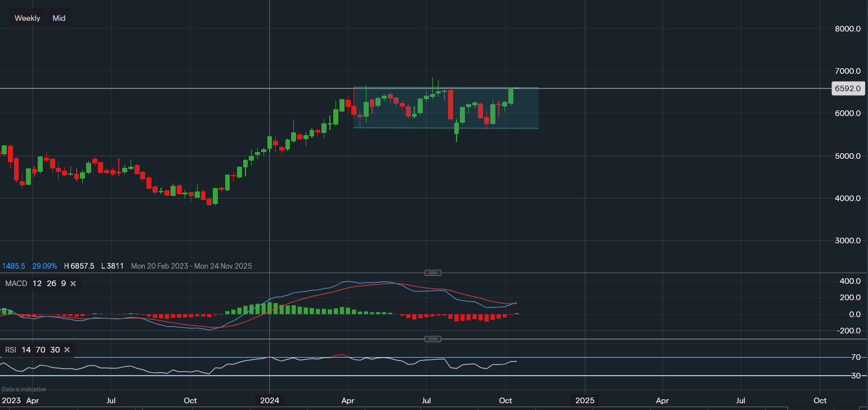This screenshot has width=868, height=410.
Task: Click the high value H 6857.5
Action: (x=79, y=266)
